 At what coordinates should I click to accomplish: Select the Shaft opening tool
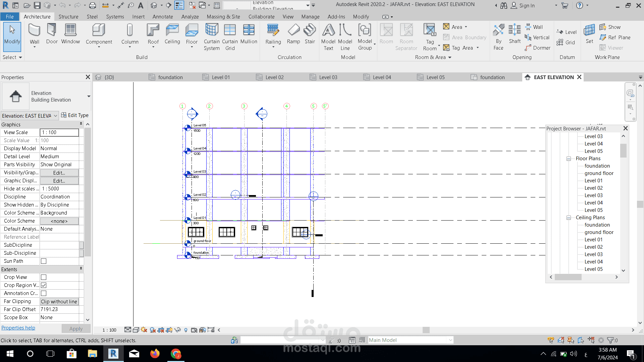click(515, 34)
